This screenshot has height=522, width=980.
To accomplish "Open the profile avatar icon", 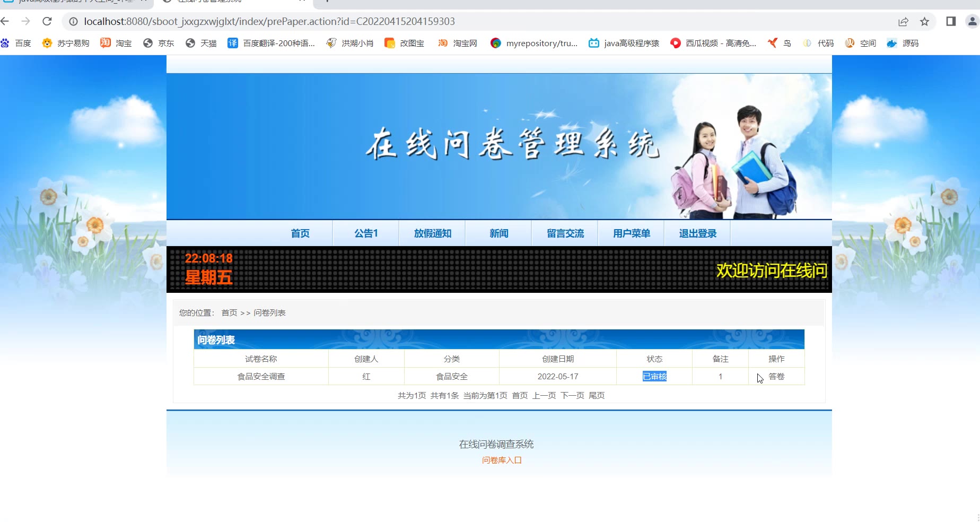I will click(972, 21).
